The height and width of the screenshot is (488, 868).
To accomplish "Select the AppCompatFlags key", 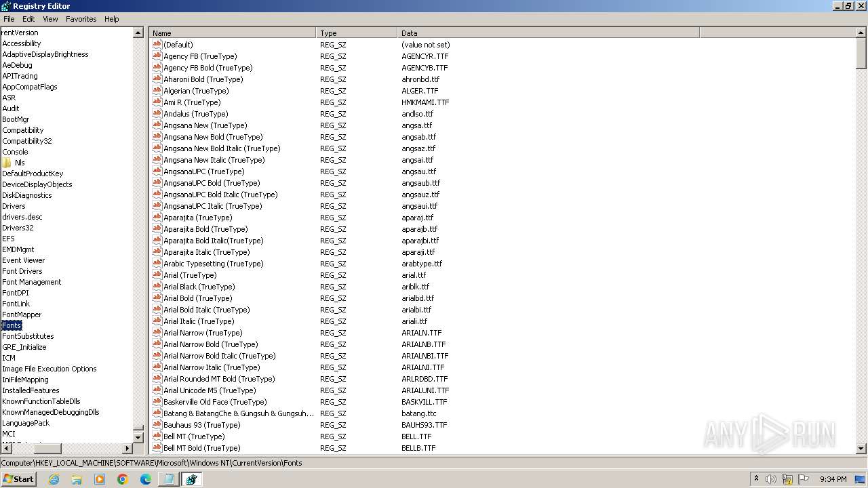I will pyautogui.click(x=30, y=87).
